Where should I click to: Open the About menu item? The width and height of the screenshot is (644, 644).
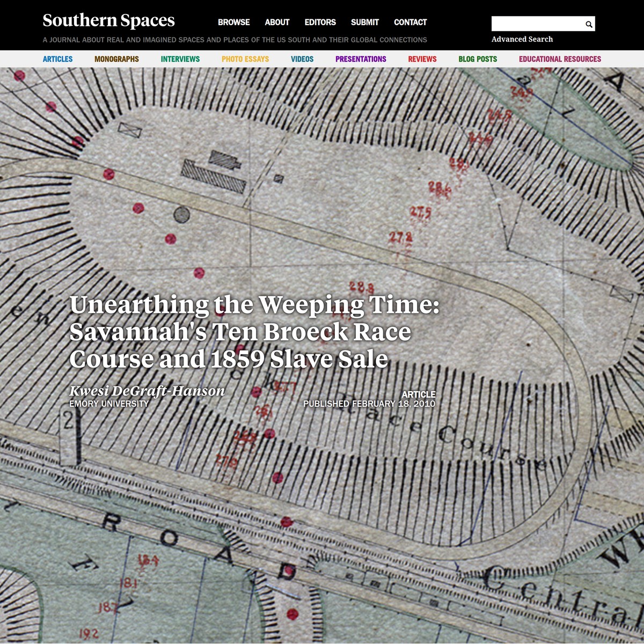click(x=277, y=23)
